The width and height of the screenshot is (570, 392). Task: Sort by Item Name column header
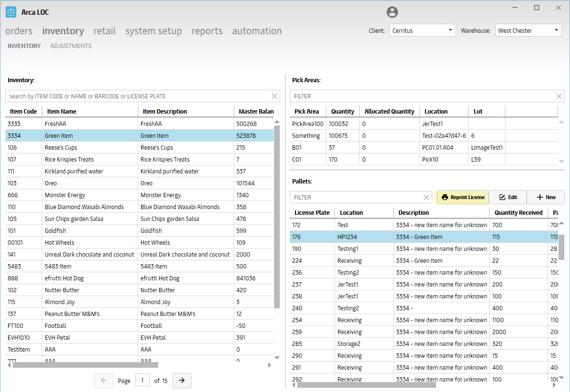tap(90, 112)
